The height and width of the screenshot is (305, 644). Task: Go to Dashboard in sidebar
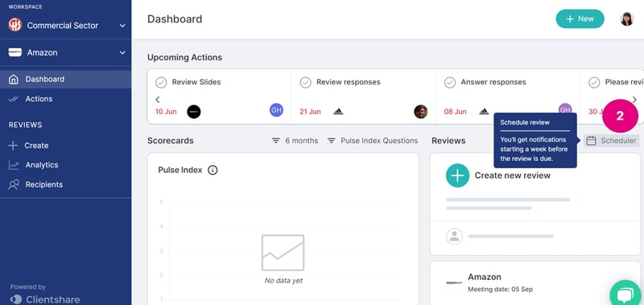66,79
